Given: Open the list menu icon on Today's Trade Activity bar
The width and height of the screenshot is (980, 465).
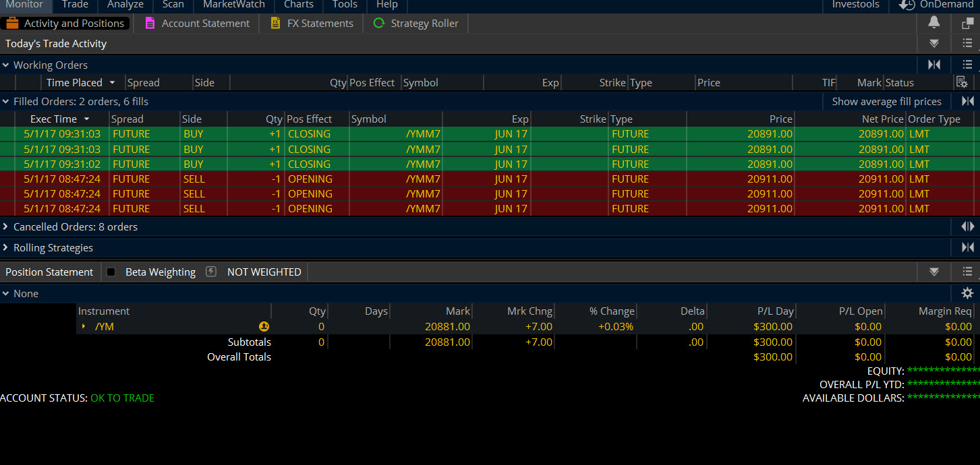Looking at the screenshot, I should click(x=967, y=44).
